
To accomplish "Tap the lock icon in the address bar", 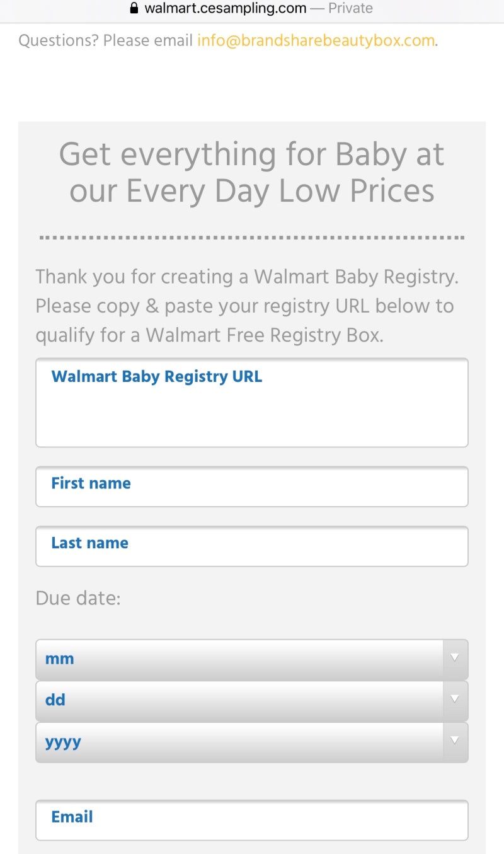I will point(134,8).
